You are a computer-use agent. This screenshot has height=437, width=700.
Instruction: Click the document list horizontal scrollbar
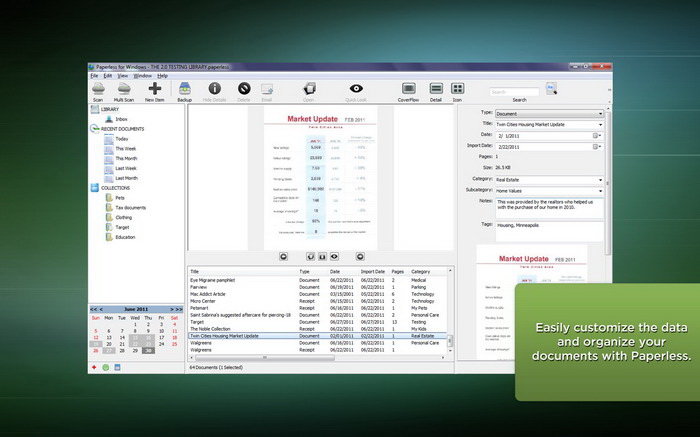point(265,358)
